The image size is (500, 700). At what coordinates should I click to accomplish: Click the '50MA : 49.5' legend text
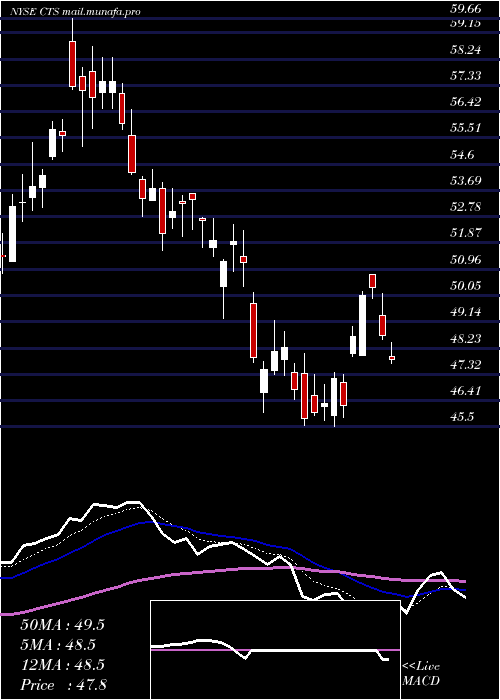click(62, 625)
